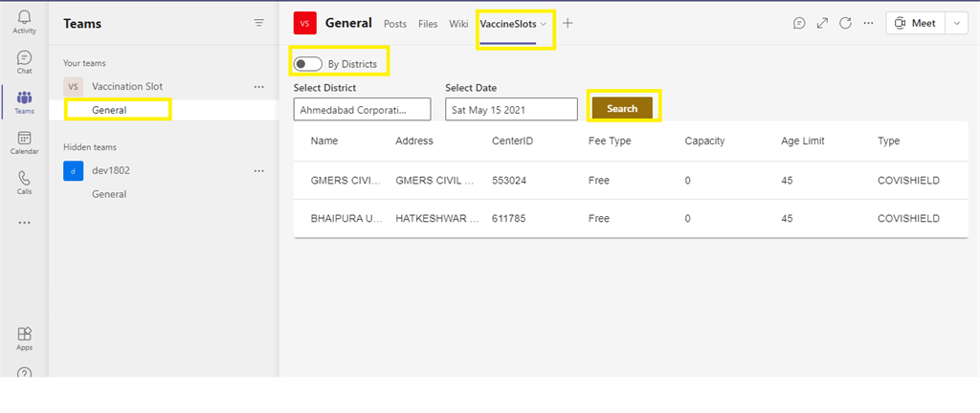Select the Teams icon in sidebar
The width and height of the screenshot is (980, 413).
click(24, 102)
